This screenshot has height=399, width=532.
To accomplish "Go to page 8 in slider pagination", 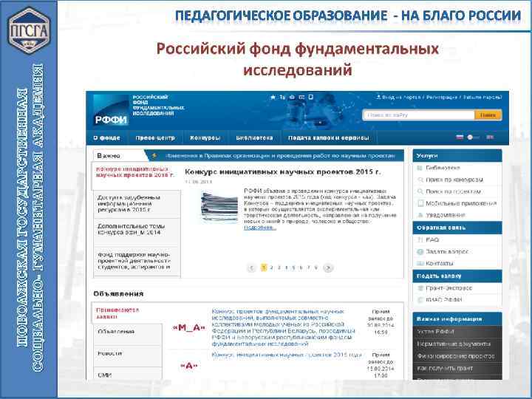I will [x=316, y=267].
